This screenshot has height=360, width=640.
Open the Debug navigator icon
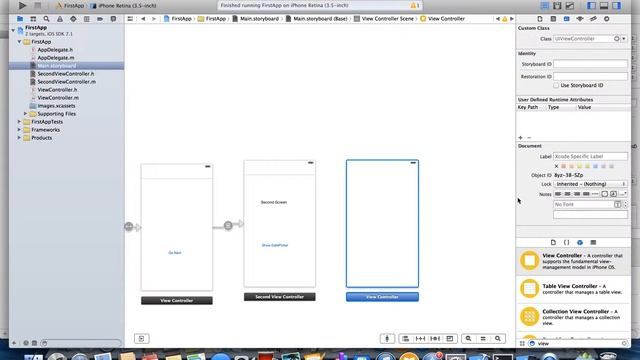(x=87, y=19)
